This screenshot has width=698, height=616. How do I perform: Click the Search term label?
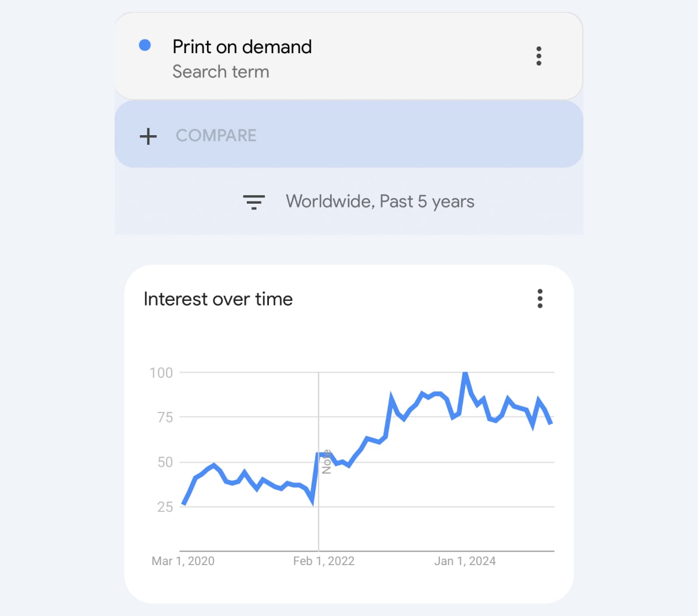[x=221, y=71]
